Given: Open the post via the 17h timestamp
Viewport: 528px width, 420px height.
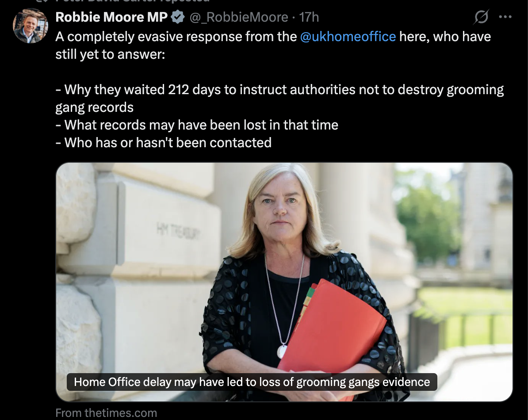Looking at the screenshot, I should 309,17.
